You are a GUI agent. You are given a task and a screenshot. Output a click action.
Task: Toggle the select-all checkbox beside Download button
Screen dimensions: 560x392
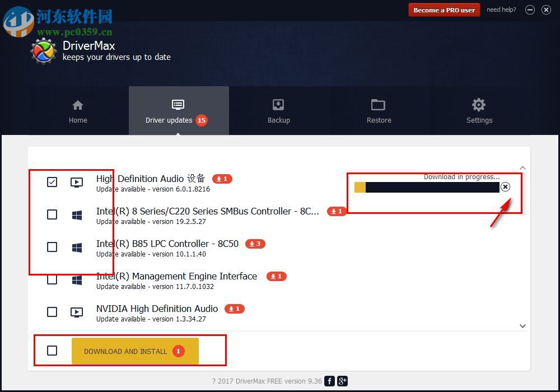point(52,351)
